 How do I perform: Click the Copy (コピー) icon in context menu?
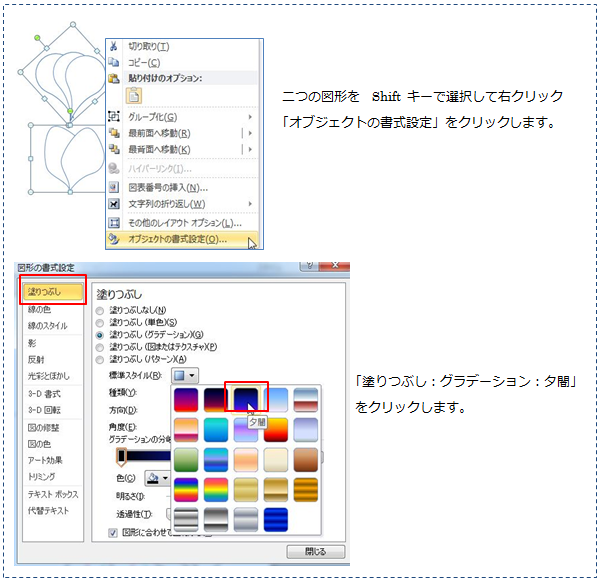pos(114,63)
